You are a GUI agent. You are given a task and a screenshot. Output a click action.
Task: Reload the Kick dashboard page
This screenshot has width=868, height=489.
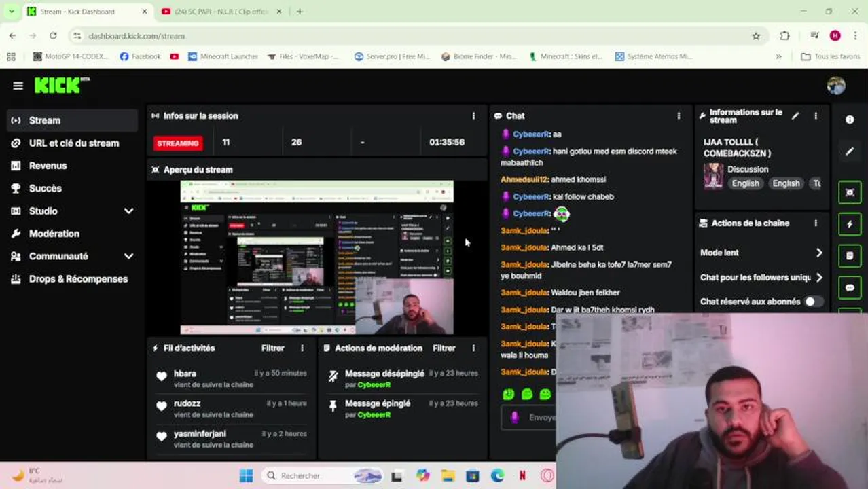coord(53,35)
